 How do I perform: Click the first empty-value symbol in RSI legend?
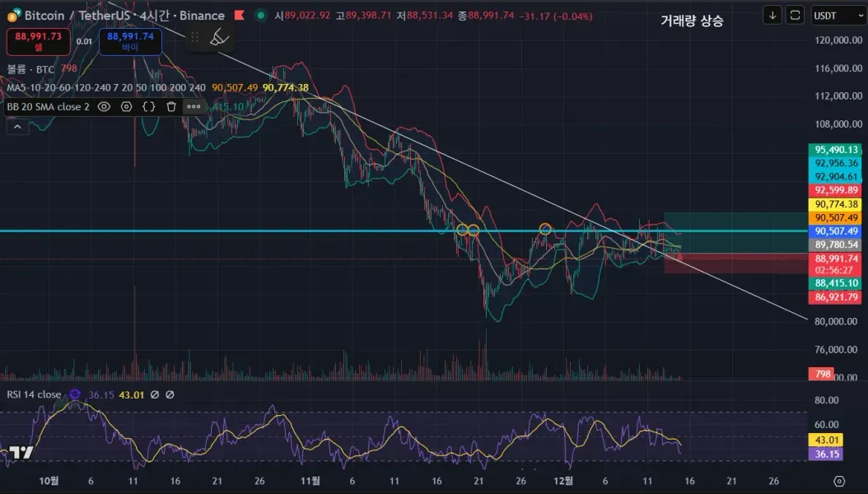point(155,394)
